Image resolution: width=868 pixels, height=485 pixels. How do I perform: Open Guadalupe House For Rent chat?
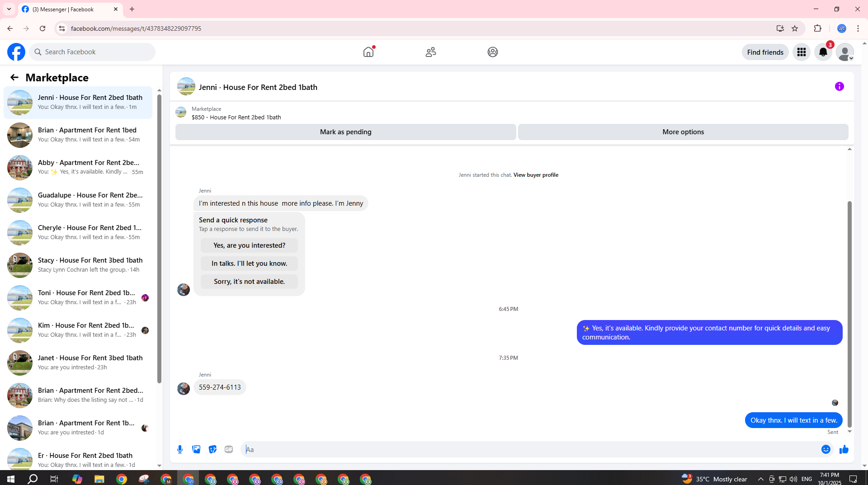pos(78,200)
